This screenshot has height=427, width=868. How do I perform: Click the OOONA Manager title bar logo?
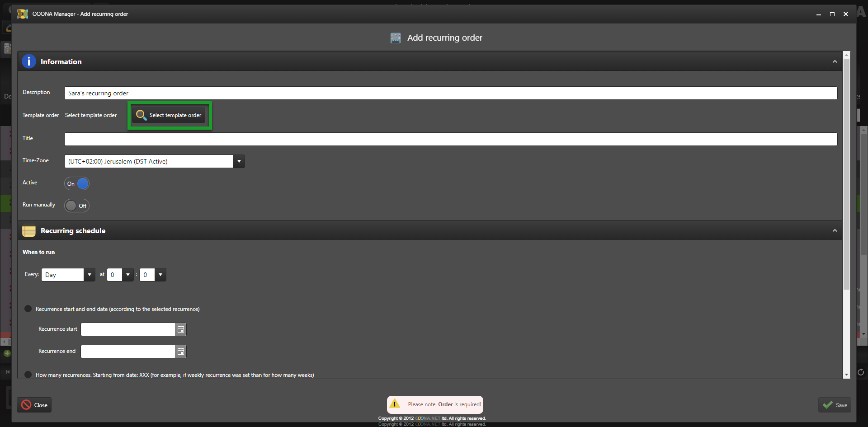coord(23,14)
